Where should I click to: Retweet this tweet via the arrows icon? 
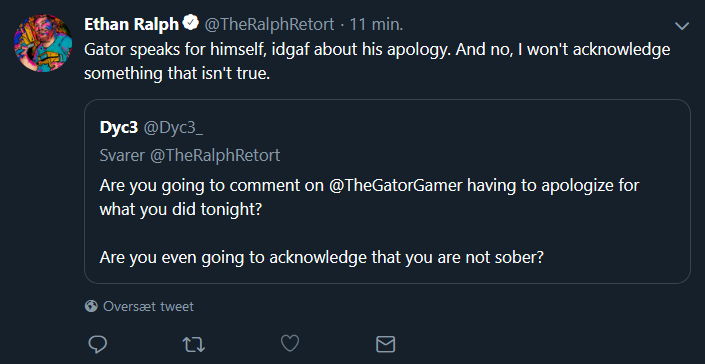(194, 345)
